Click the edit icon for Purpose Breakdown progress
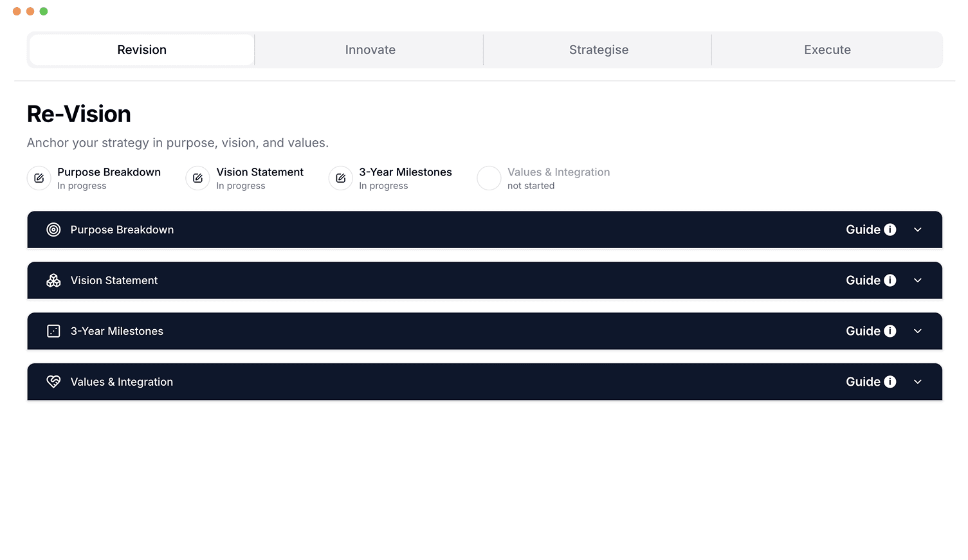Image resolution: width=968 pixels, height=560 pixels. tap(39, 178)
